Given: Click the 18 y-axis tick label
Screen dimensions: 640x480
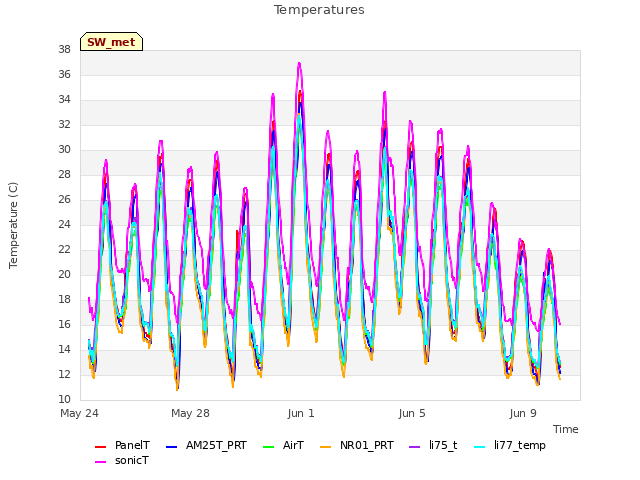Looking at the screenshot, I should (x=64, y=300).
